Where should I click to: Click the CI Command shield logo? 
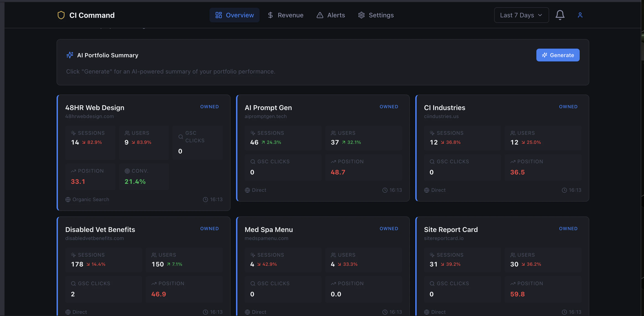click(61, 15)
